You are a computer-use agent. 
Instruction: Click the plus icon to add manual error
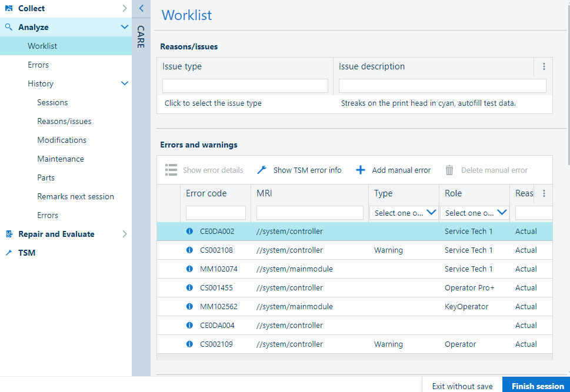pos(361,170)
